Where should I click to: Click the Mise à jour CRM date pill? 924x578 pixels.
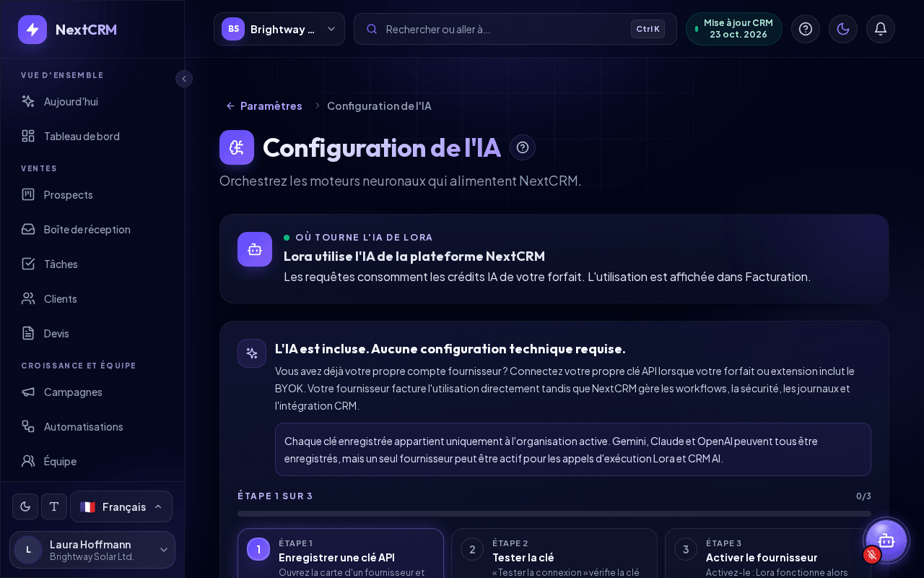[x=734, y=29]
